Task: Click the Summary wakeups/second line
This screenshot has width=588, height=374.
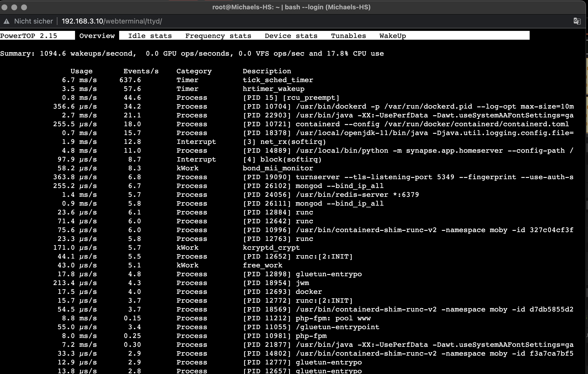Action: 192,53
